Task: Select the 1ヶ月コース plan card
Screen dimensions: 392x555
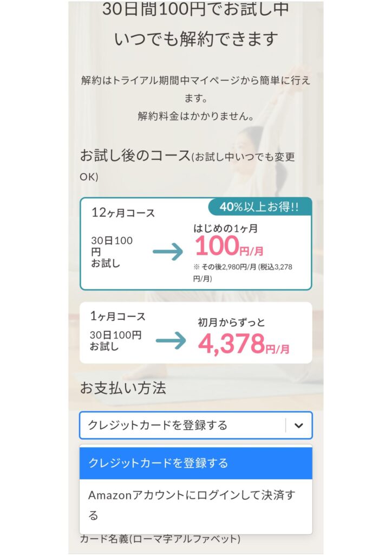Action: pos(196,333)
